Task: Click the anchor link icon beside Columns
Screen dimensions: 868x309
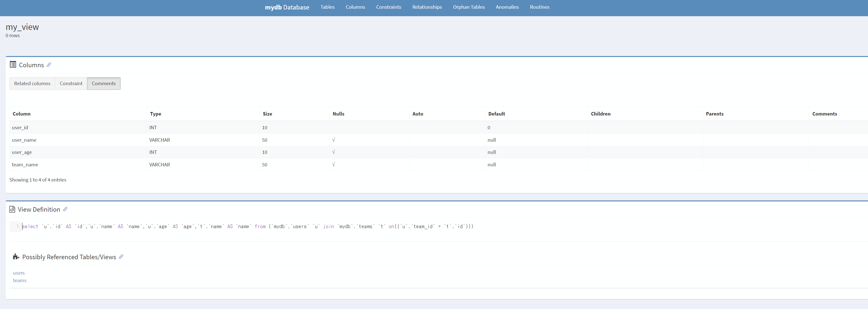Action: tap(49, 65)
